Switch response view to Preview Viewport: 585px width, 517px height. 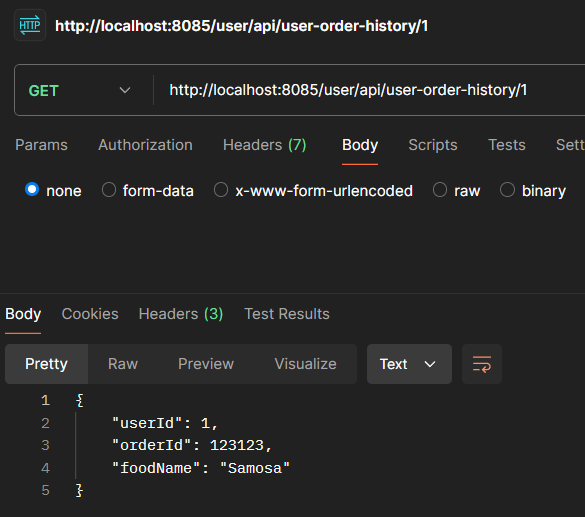click(206, 364)
